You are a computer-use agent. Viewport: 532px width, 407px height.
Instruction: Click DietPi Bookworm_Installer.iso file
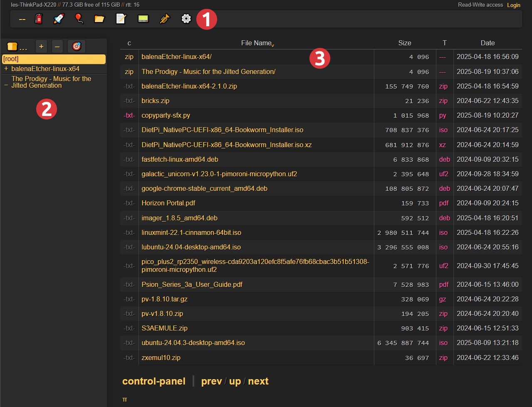point(223,130)
